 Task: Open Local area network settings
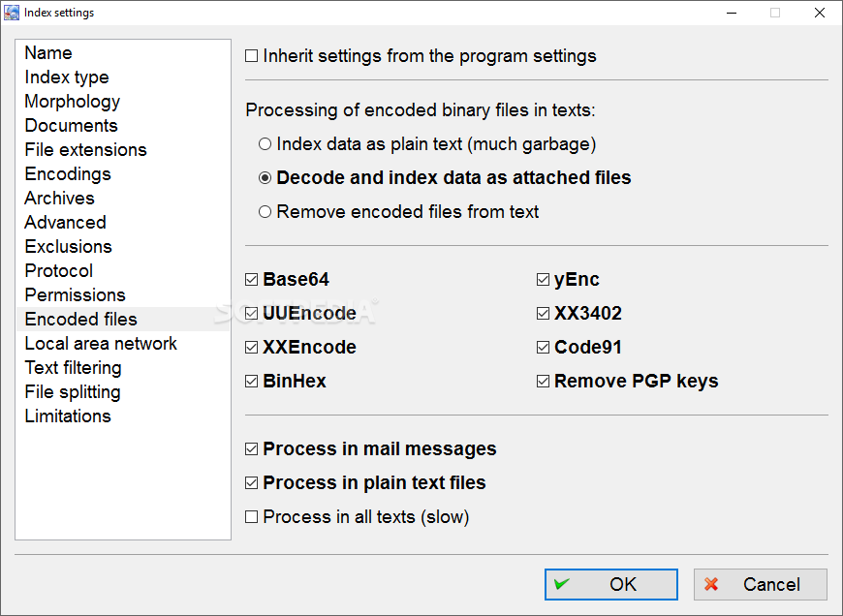click(x=101, y=343)
